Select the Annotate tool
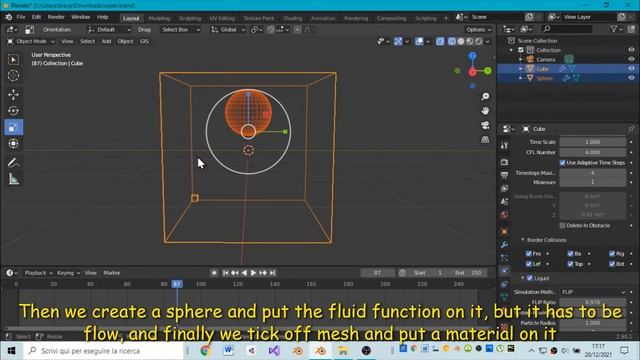Screen dimensions: 640x360 tap(13, 163)
